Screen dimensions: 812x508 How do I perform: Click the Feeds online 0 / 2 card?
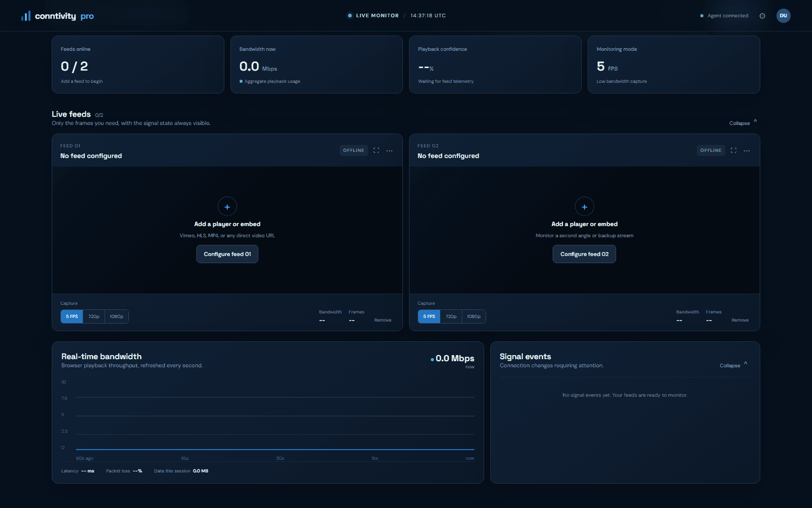[138, 65]
